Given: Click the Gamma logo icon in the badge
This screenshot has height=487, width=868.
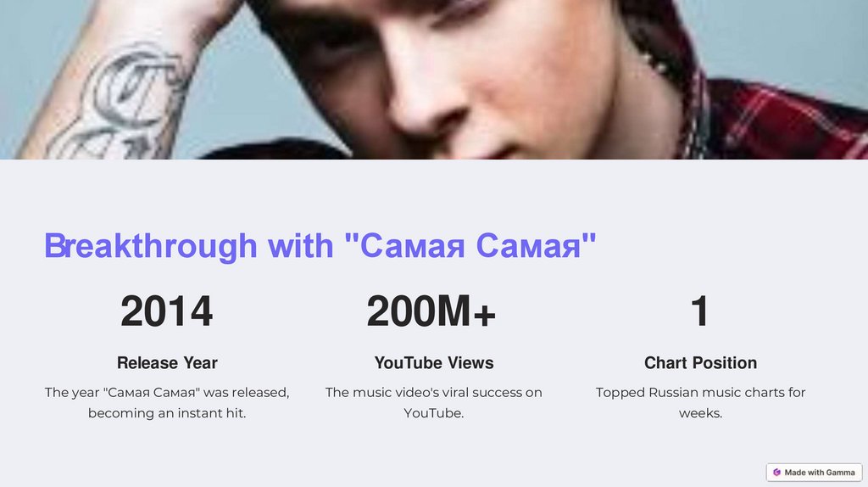Looking at the screenshot, I should click(x=776, y=473).
